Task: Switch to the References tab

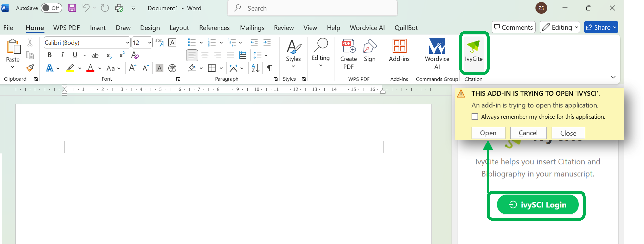Action: pyautogui.click(x=214, y=28)
